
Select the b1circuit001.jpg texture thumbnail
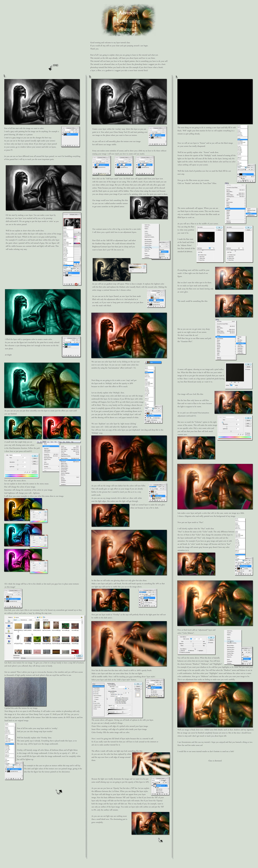tap(66, 626)
